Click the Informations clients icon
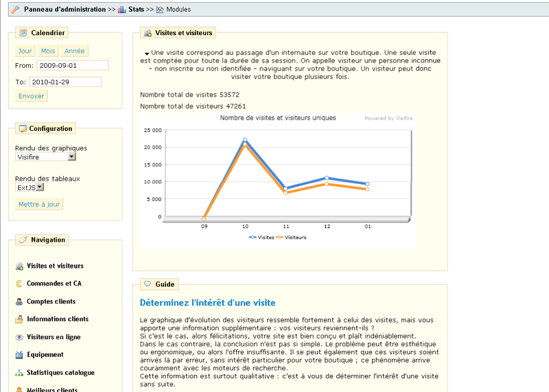Screen dimensions: 549x392 click(19, 319)
